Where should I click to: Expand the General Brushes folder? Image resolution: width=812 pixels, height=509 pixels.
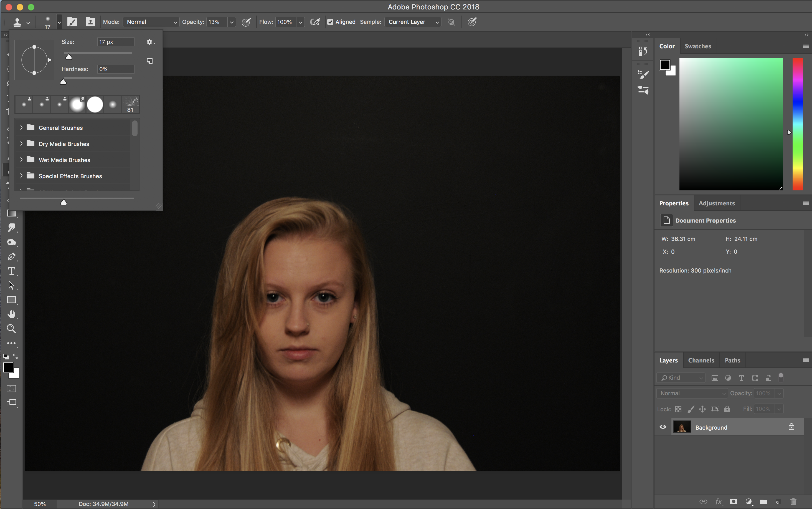21,128
